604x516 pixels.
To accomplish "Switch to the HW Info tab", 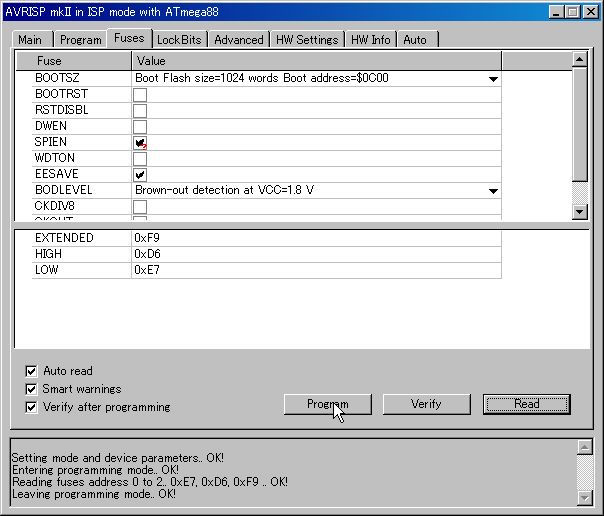I will (371, 40).
